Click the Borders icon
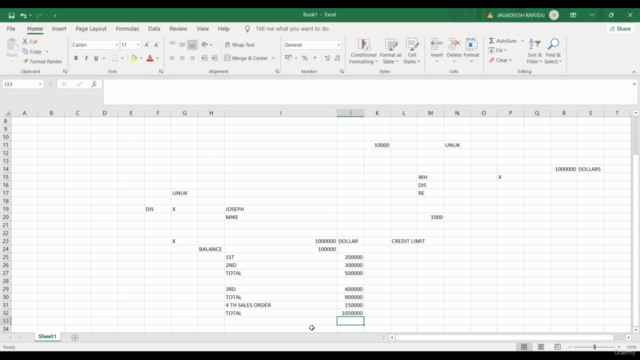 [115, 58]
